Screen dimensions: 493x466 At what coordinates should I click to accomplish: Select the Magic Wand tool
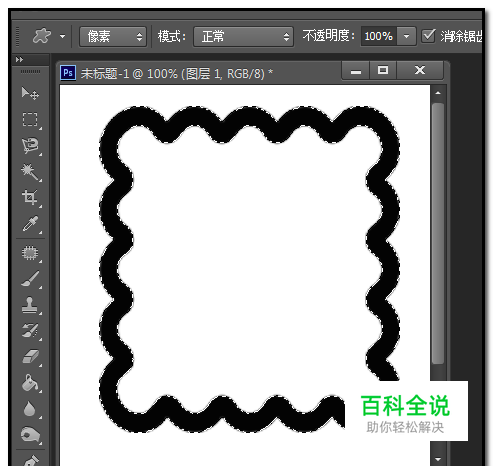pyautogui.click(x=30, y=171)
